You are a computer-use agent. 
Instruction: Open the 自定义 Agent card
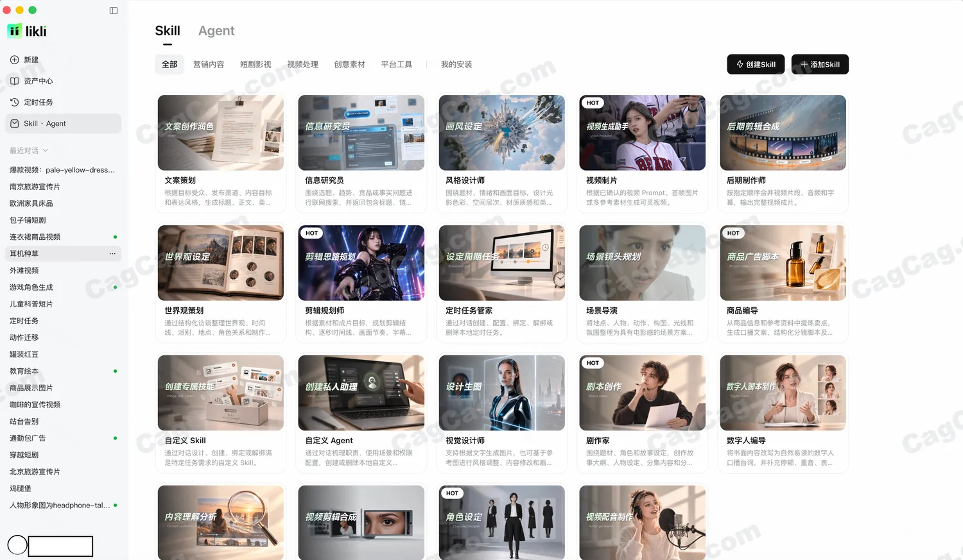361,413
